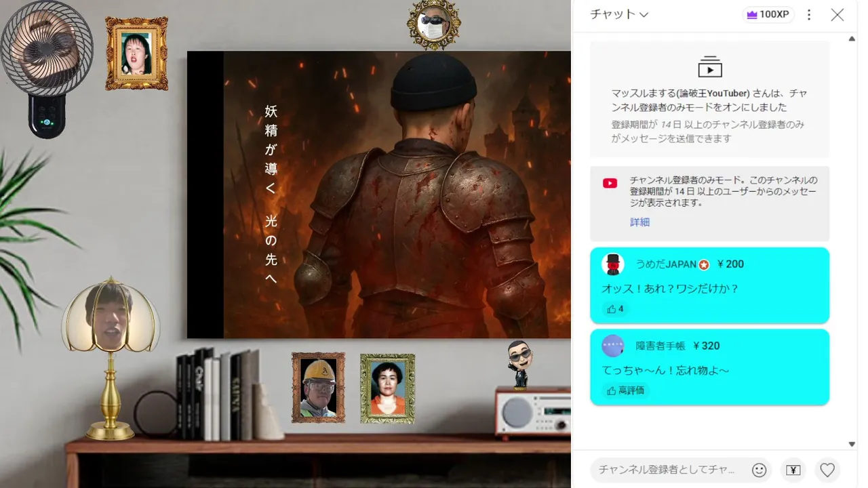Click the desk fan in the corner
Image resolution: width=868 pixels, height=488 pixels.
coord(47,68)
